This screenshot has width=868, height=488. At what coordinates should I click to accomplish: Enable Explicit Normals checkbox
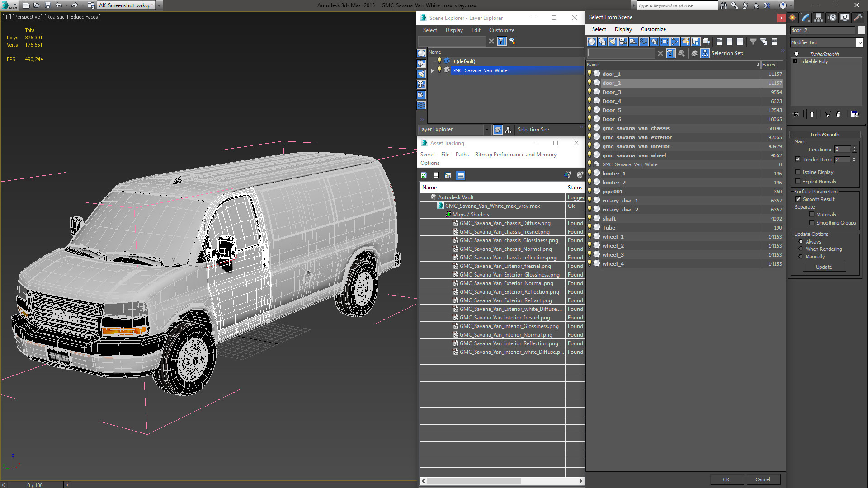coord(797,182)
